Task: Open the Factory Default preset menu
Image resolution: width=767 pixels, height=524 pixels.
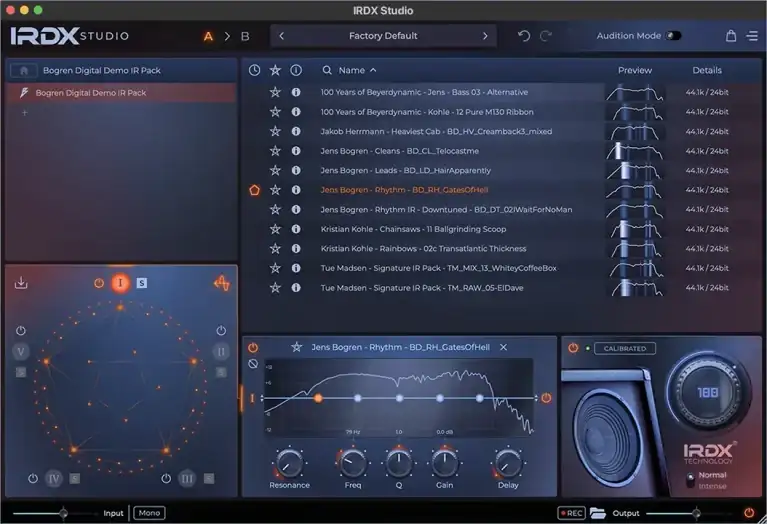Action: (383, 36)
